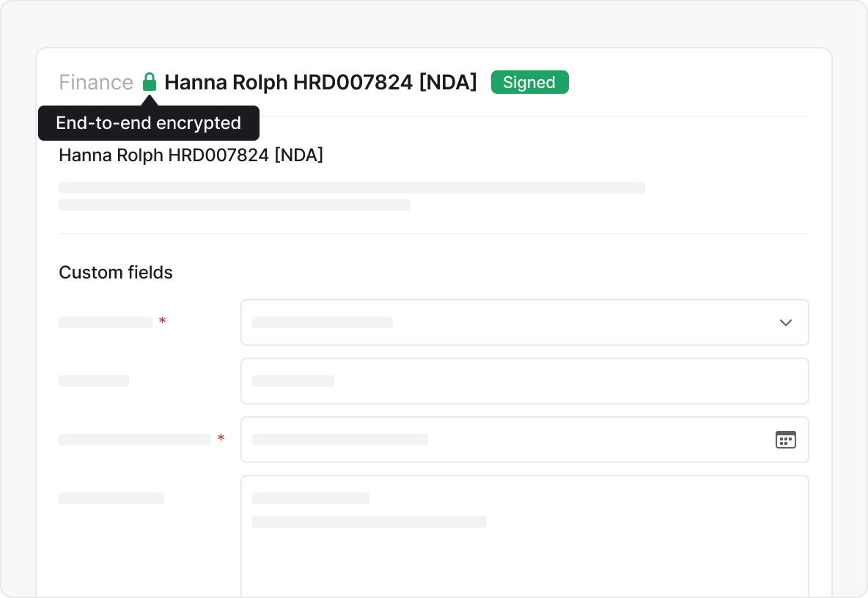Click inside the second custom text field
Viewport: 868px width, 598px height.
(x=524, y=381)
